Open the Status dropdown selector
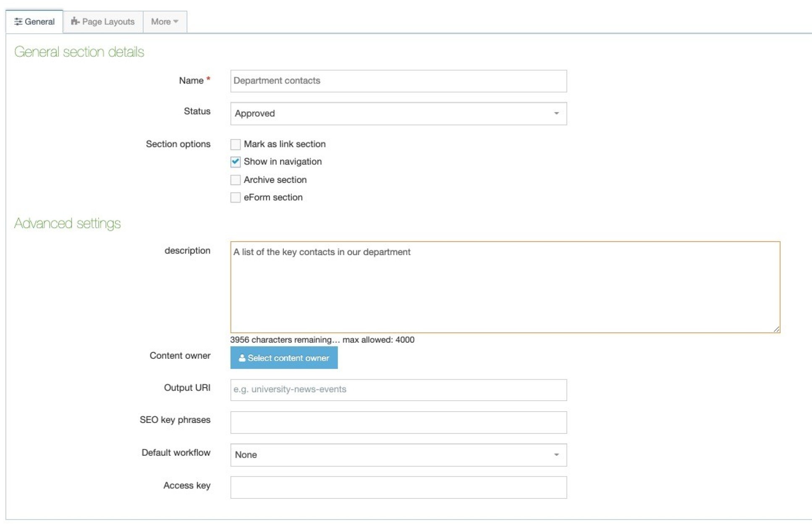The image size is (812, 527). (398, 112)
